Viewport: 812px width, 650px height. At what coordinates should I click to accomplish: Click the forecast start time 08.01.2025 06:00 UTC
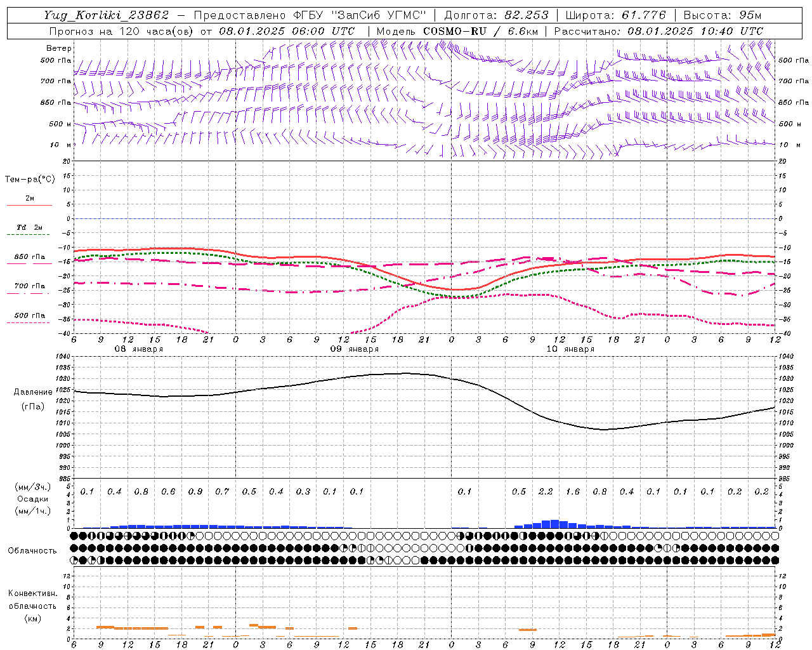(287, 31)
